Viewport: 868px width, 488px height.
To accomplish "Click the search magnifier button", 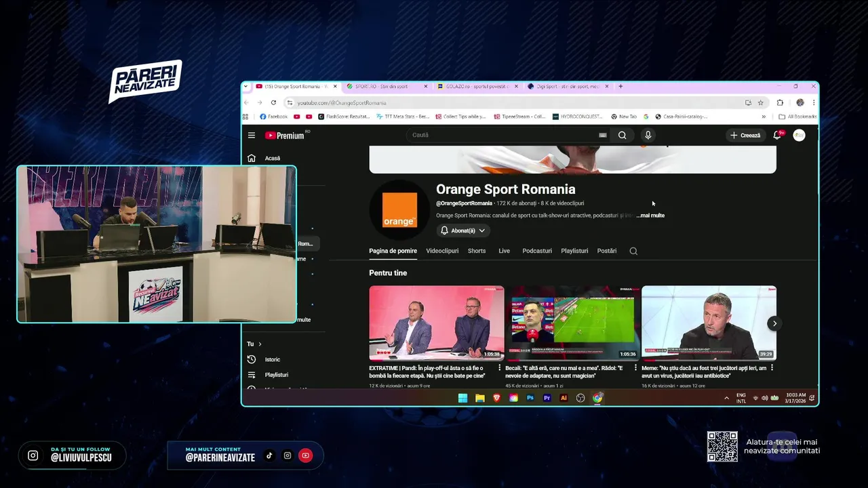I will (x=622, y=135).
